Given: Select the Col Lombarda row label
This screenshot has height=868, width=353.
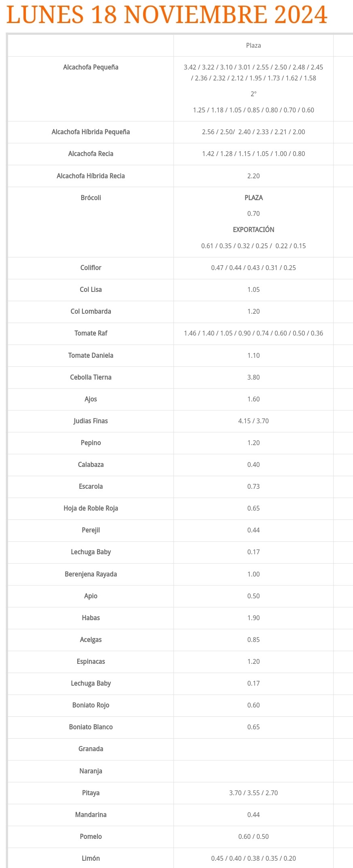Looking at the screenshot, I should (x=91, y=311).
